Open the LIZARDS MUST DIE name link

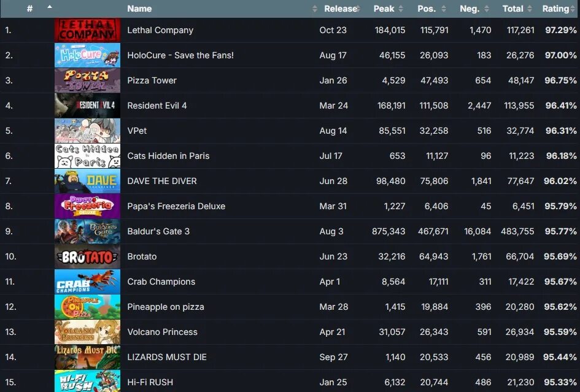click(x=167, y=357)
